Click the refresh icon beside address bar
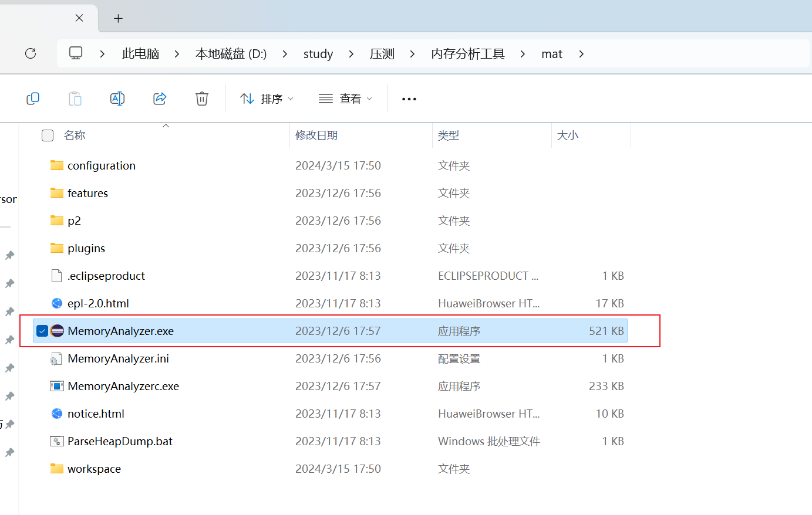Viewport: 812px width, 515px height. 31,53
